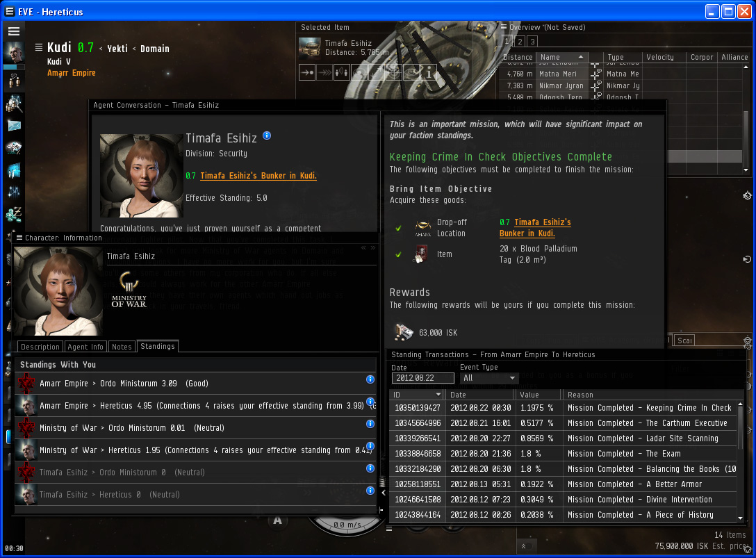This screenshot has width=756, height=558.
Task: Click the partially hidden Scan button
Action: (x=684, y=340)
